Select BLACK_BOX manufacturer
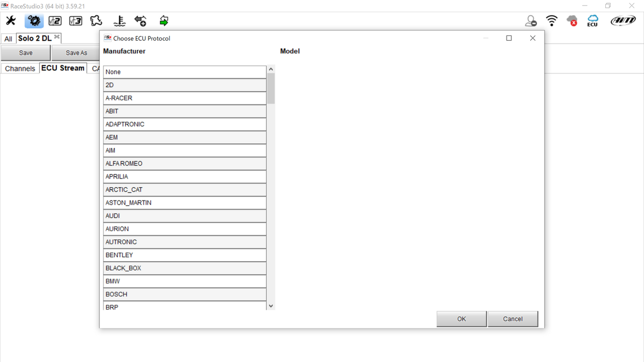Viewport: 644px width, 362px height. click(x=185, y=268)
